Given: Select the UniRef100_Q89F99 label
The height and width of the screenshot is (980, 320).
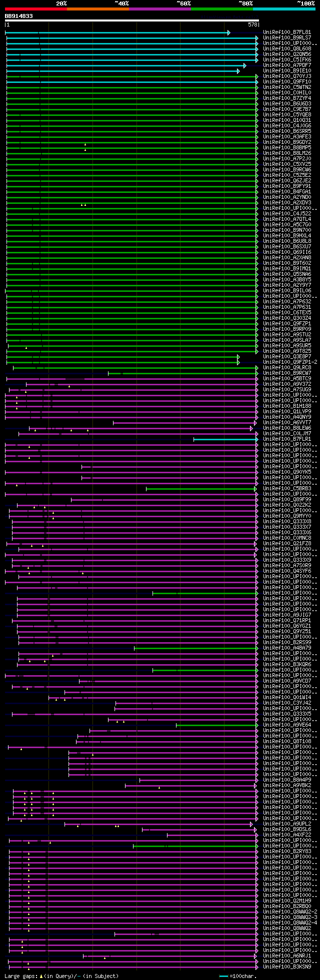Looking at the screenshot, I should tap(287, 500).
